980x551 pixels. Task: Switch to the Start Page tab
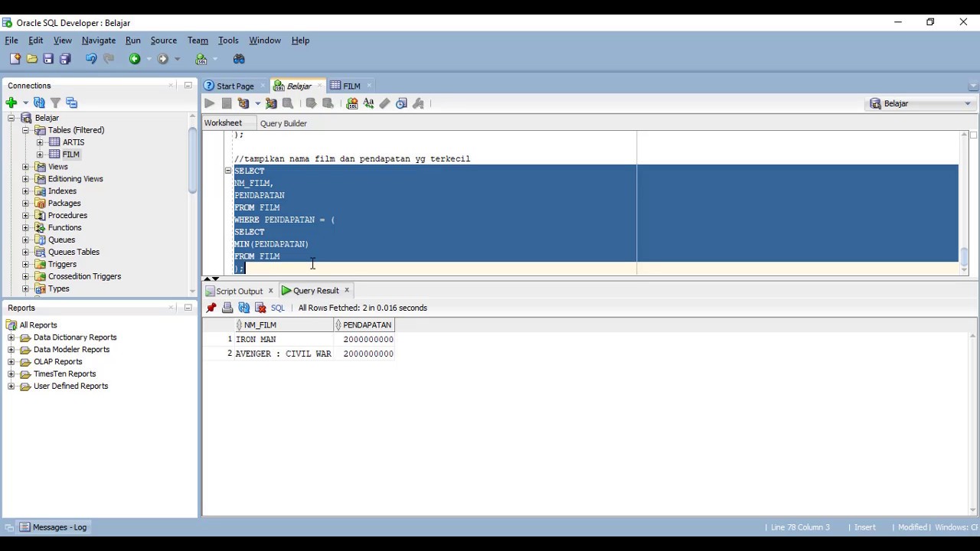click(235, 86)
